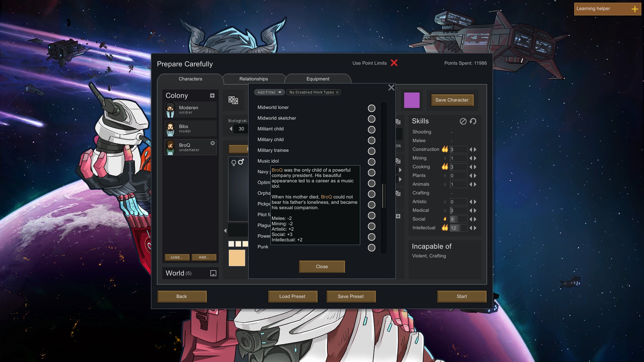
Task: Click the randomize dice icon
Action: [x=233, y=100]
